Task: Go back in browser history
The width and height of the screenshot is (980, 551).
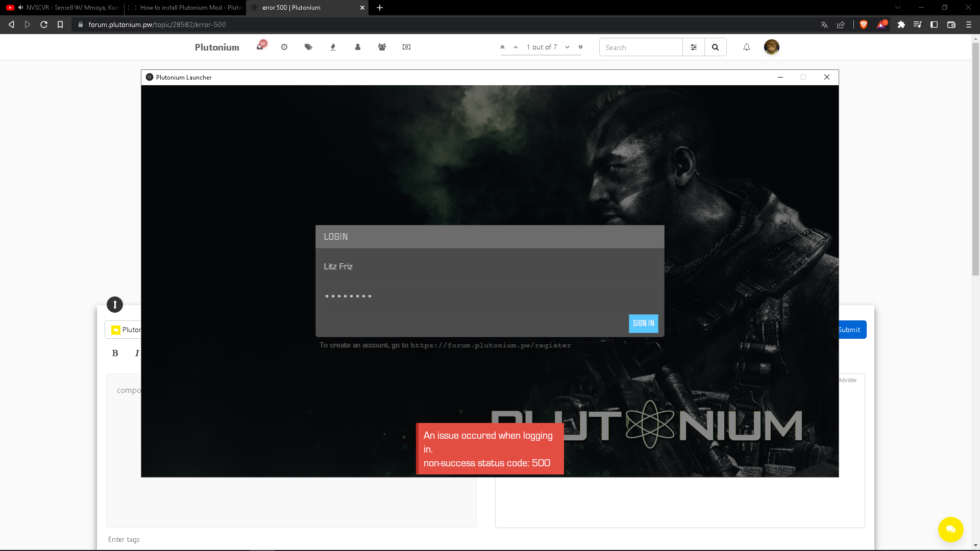Action: [x=11, y=24]
